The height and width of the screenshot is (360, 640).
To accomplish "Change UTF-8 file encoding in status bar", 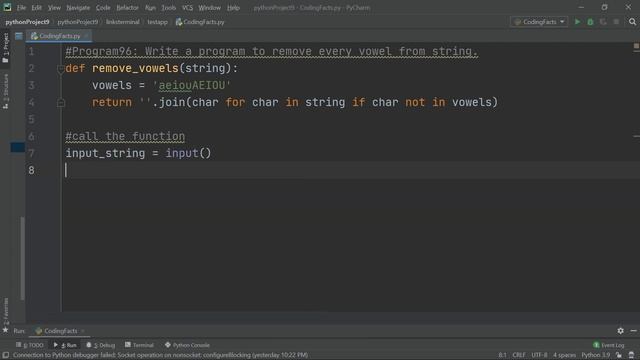I will (539, 356).
